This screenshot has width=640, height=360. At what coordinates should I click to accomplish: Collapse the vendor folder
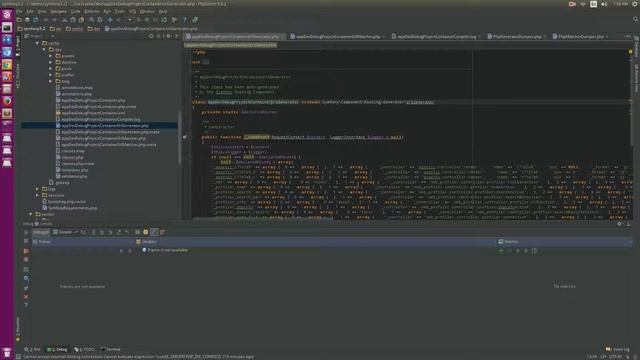[31, 214]
